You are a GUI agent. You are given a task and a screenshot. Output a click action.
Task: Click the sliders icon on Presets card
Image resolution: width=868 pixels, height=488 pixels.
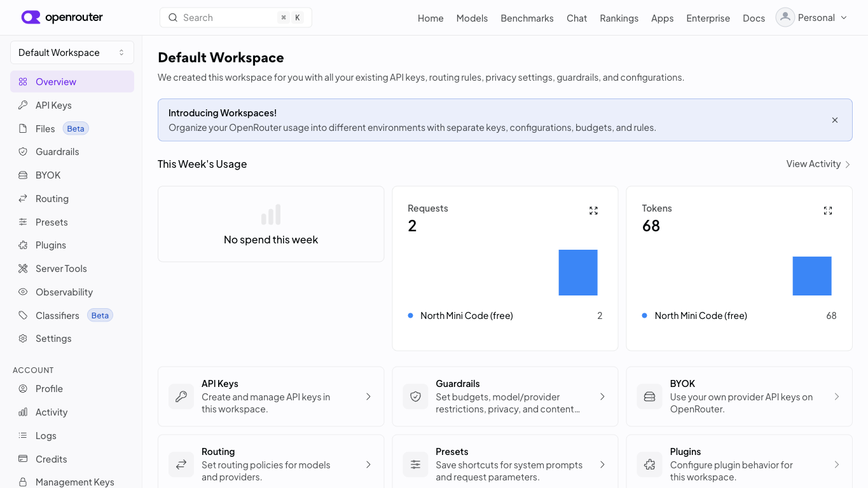pos(415,464)
